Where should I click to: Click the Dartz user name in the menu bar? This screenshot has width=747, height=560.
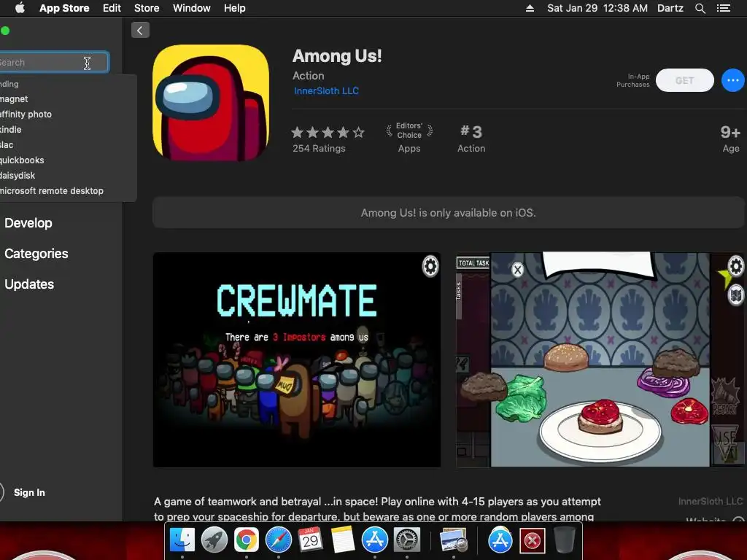(x=670, y=8)
